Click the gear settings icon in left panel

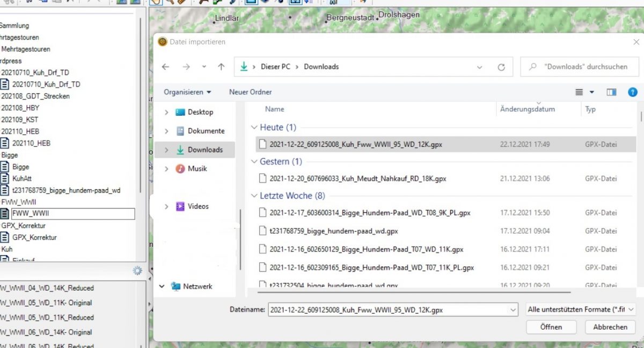click(137, 271)
